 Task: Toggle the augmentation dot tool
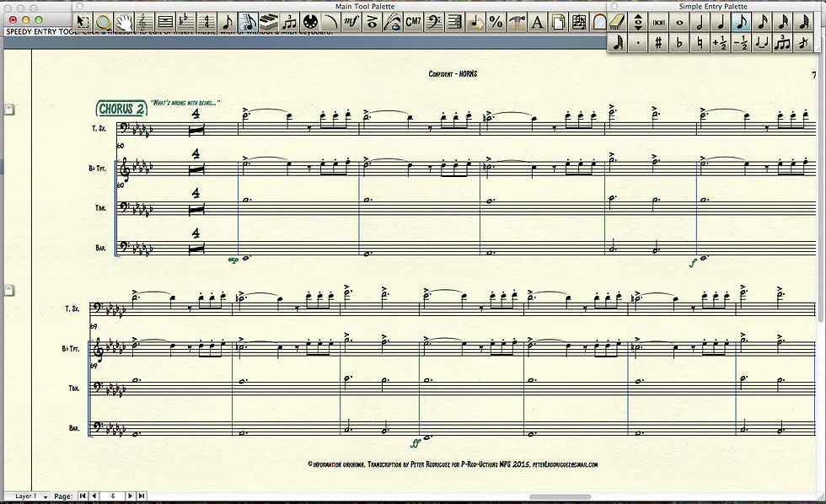pos(638,43)
